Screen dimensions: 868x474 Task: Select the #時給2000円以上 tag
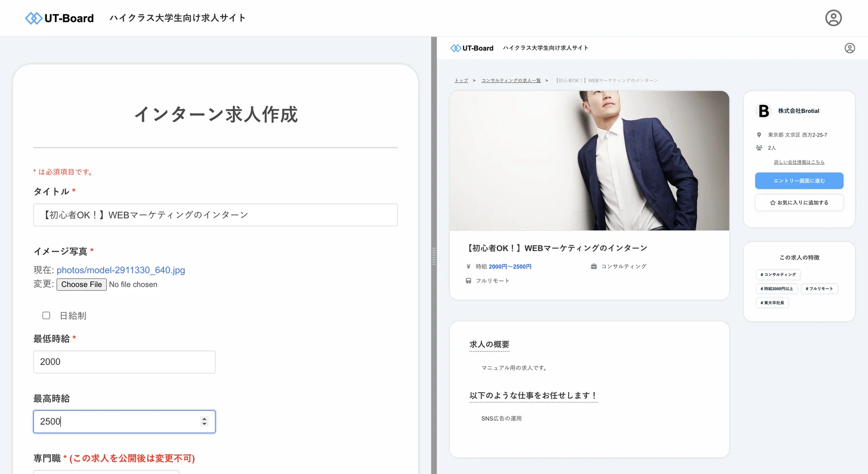tap(777, 289)
